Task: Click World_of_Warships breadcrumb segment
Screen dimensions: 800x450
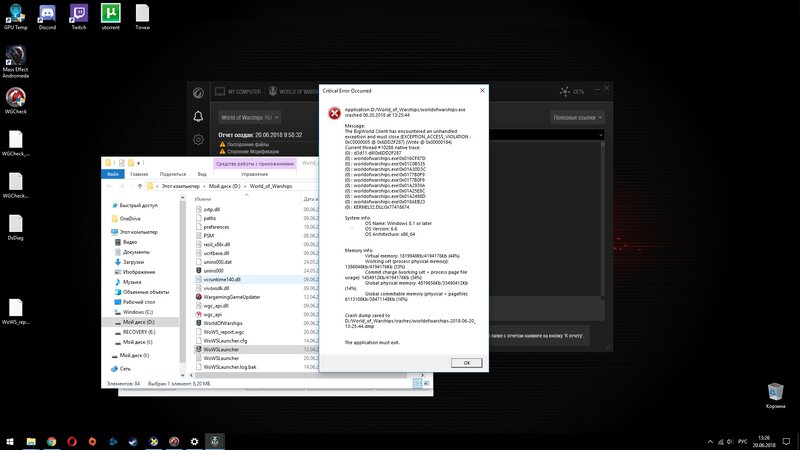Action: click(271, 186)
